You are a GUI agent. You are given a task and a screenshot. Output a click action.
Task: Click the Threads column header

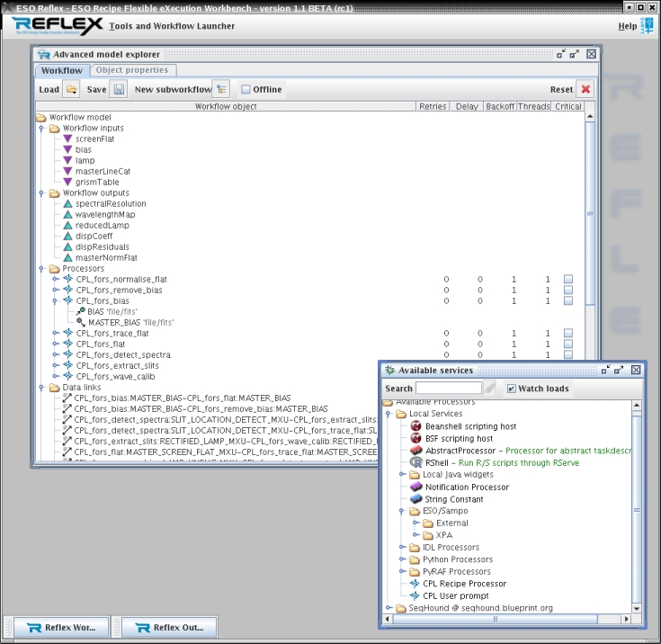(x=533, y=106)
